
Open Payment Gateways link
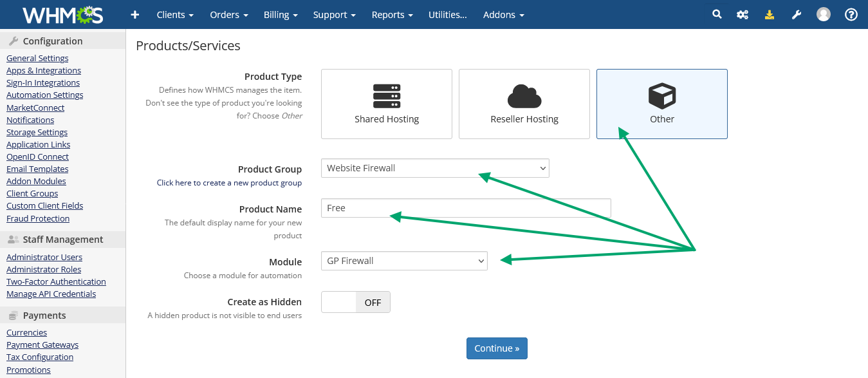tap(42, 345)
